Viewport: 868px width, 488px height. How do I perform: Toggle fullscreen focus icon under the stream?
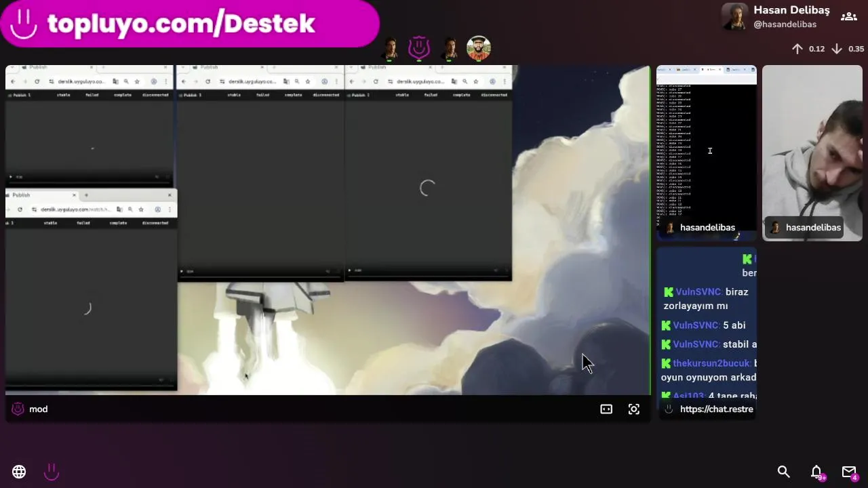click(x=634, y=409)
